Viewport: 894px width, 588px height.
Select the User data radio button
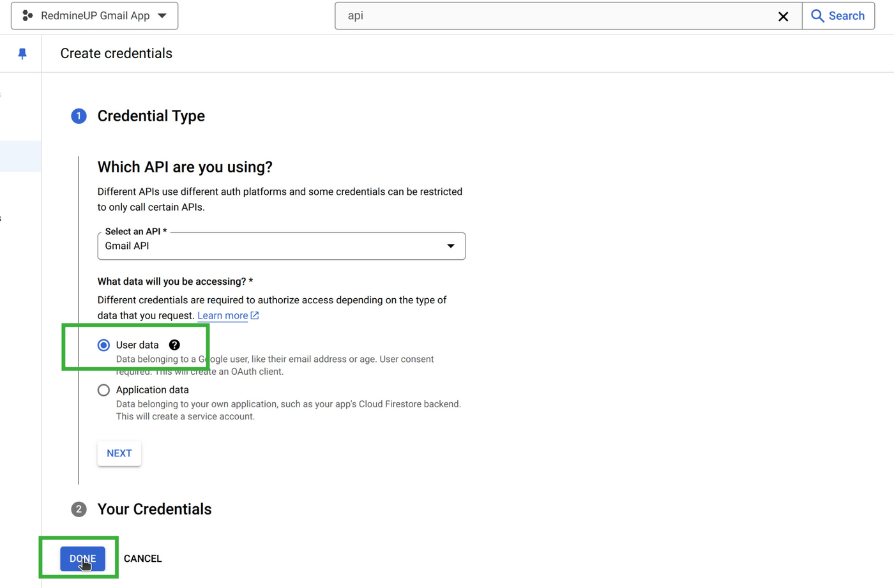coord(103,345)
